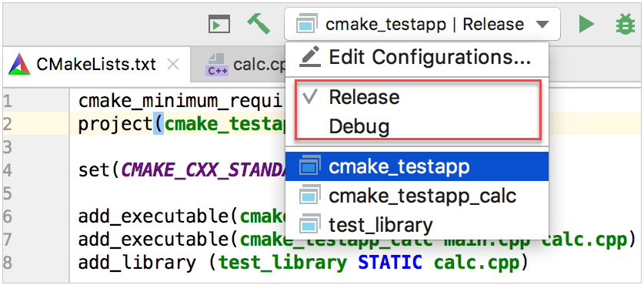Click the pencil icon next to Edit Configurations
Image resolution: width=644 pixels, height=285 pixels.
(x=309, y=57)
